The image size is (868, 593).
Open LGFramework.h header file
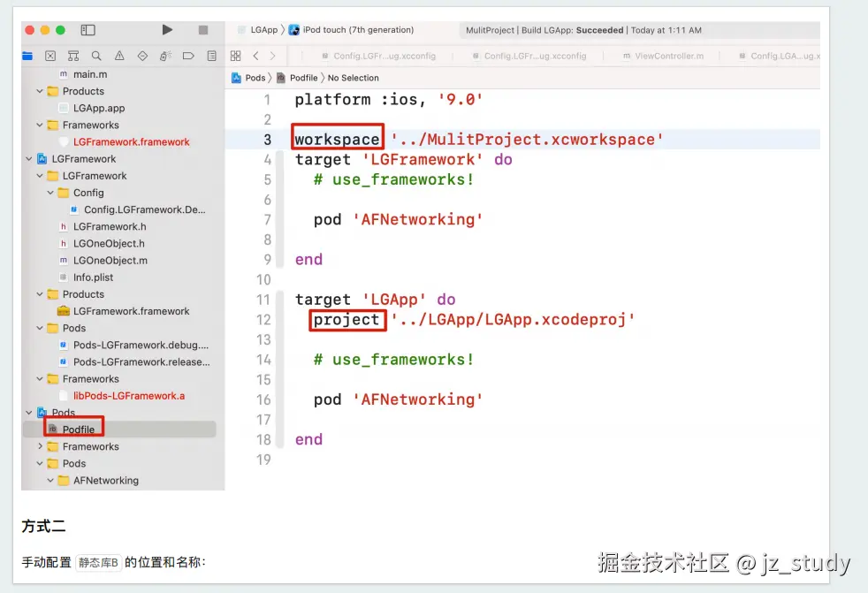click(x=110, y=226)
